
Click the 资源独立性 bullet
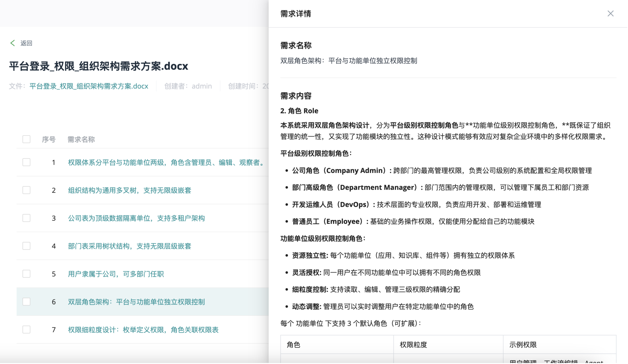(x=403, y=256)
